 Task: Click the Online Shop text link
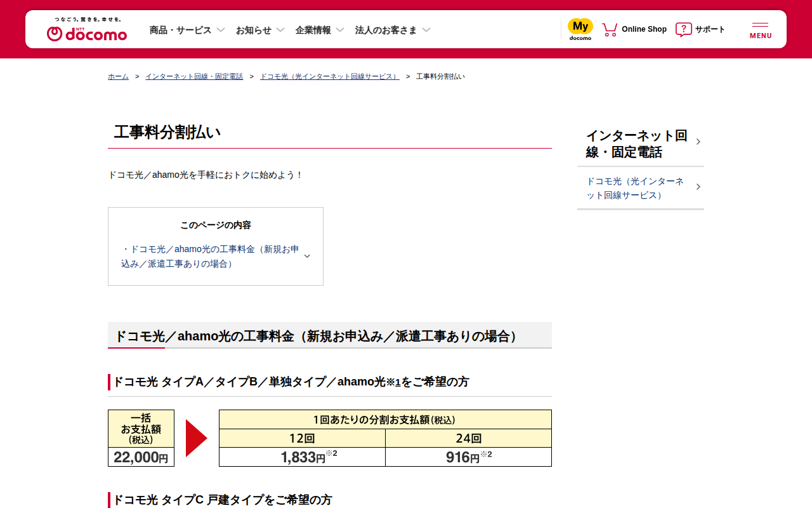644,29
